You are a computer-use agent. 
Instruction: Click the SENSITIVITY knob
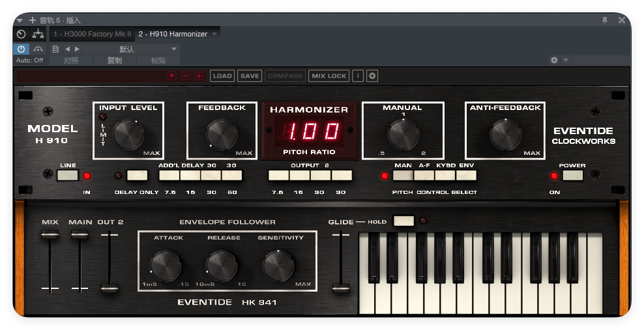(278, 266)
